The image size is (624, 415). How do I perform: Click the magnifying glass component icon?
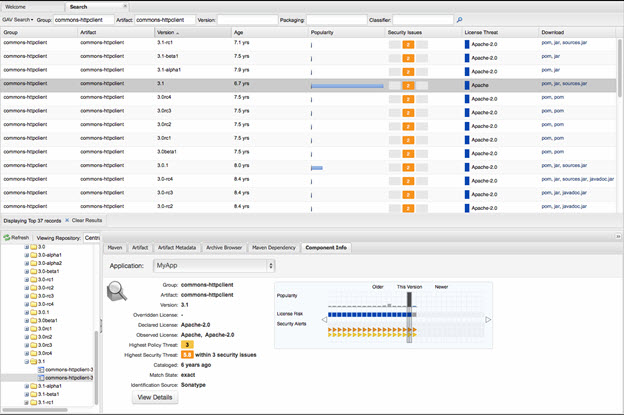(119, 291)
